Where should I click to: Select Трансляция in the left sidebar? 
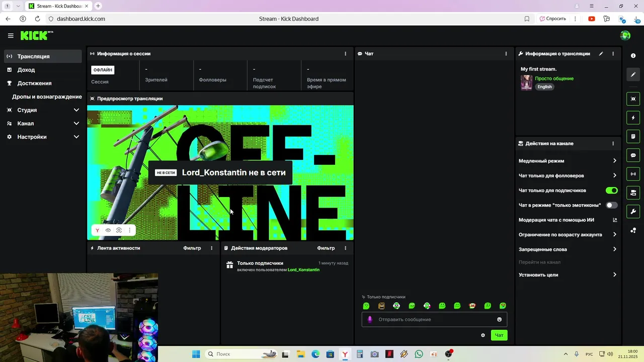42,56
